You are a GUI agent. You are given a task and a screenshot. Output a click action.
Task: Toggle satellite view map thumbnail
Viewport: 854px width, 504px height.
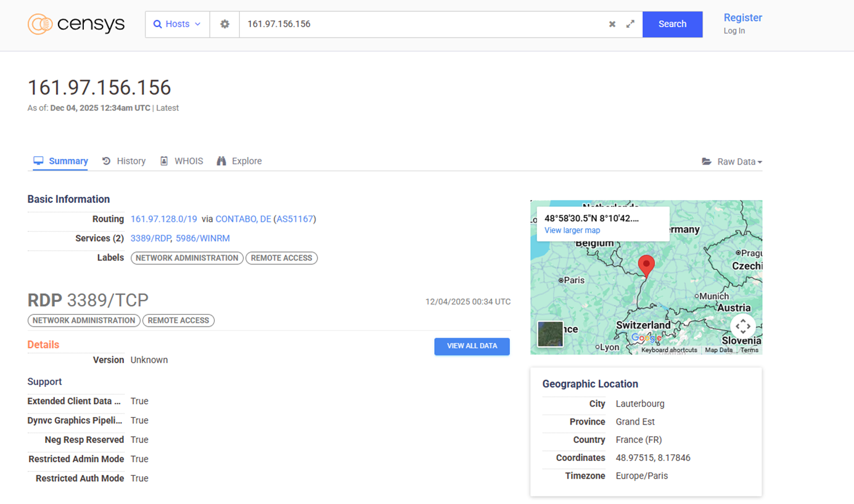[550, 335]
